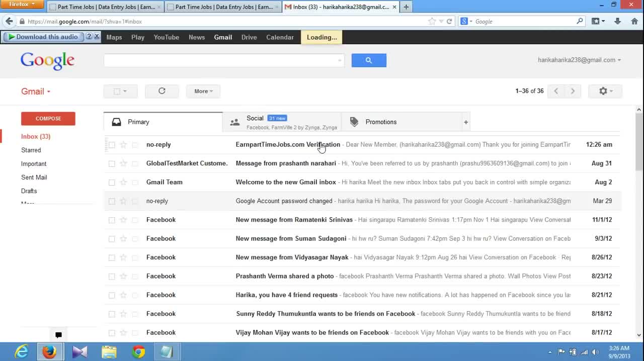
Task: Tick the Prashanth Verma shared photo checkbox
Action: [112, 277]
